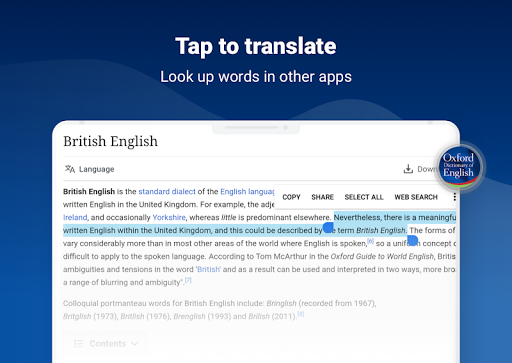Follow the 'English language' link
Screen dimensions: 512x363
[x=247, y=192]
